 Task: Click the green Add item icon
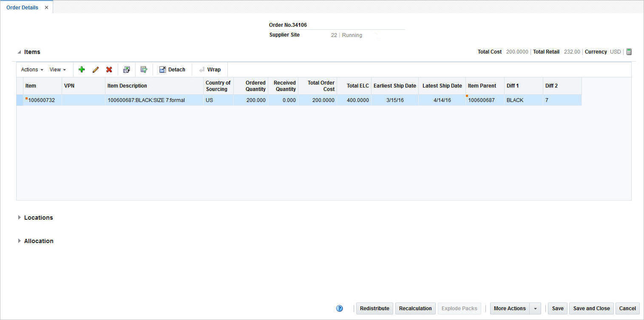[x=81, y=69]
